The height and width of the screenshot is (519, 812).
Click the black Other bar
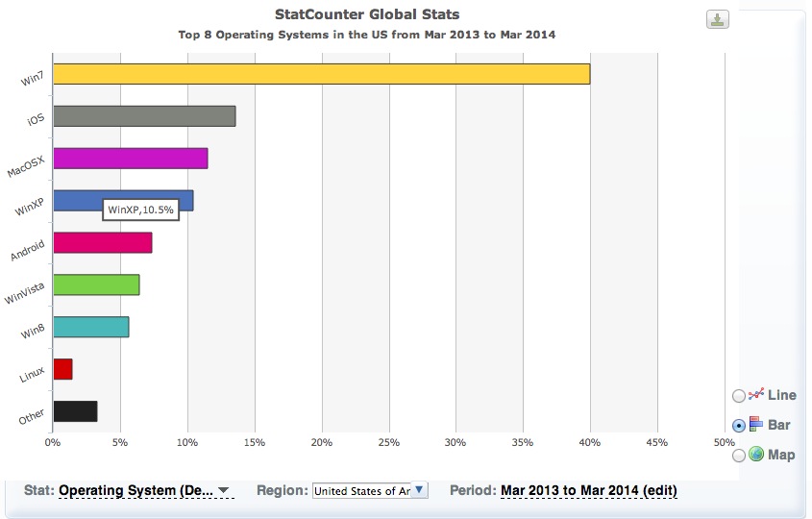coord(75,411)
